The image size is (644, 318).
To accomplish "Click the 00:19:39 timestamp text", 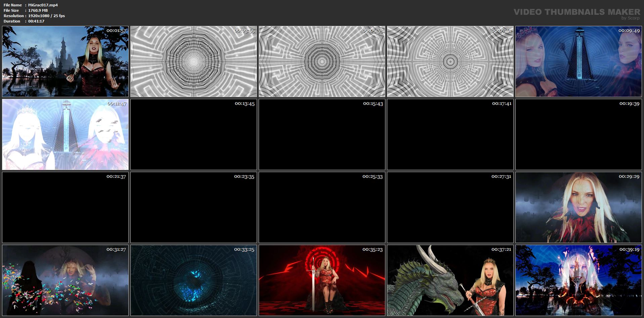I will click(630, 104).
